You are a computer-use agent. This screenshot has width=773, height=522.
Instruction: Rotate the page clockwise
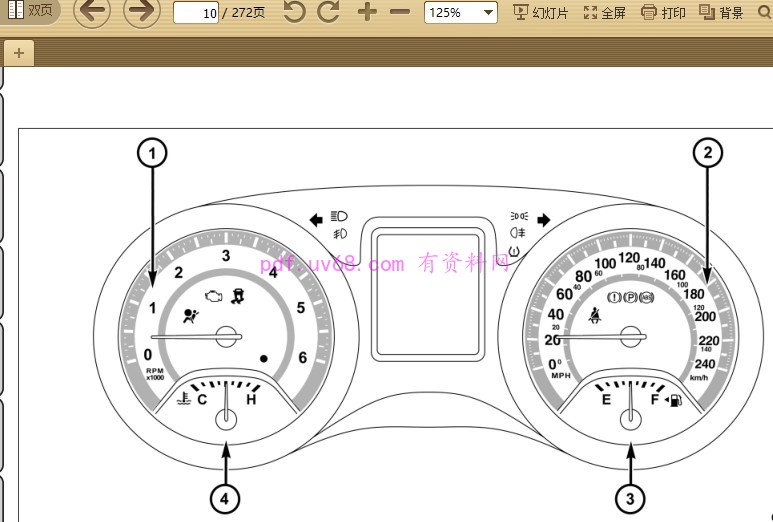328,13
